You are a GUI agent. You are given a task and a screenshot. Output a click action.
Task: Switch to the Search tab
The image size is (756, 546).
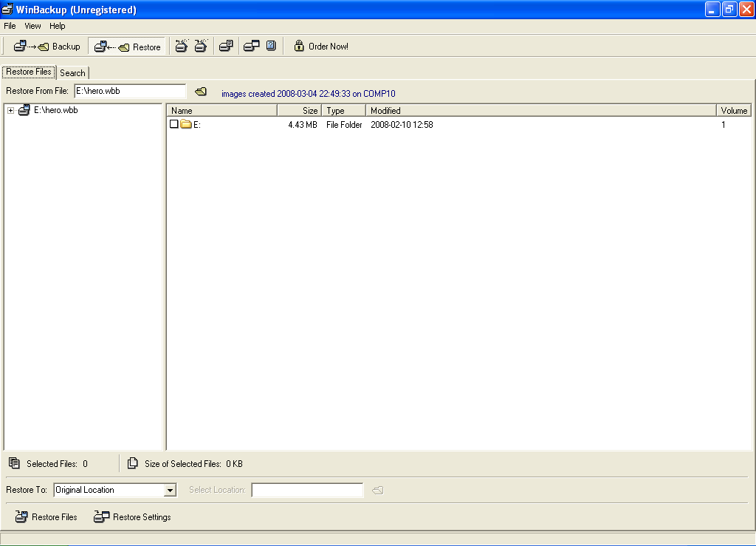click(72, 73)
